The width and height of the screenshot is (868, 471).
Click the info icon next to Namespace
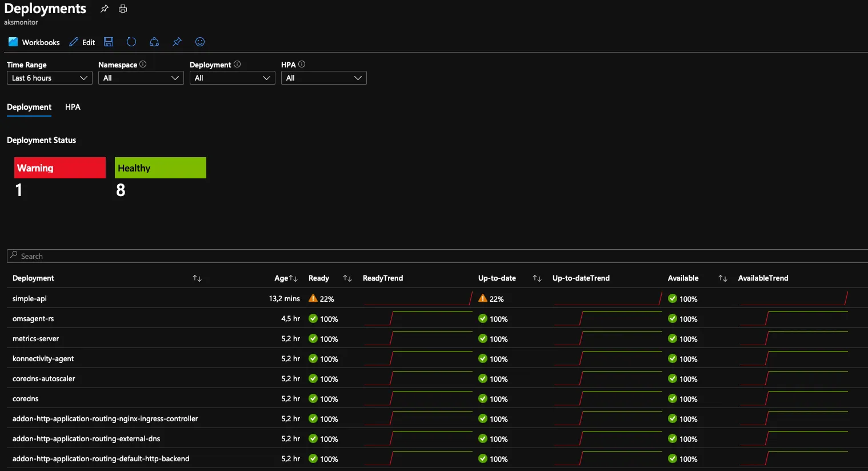pyautogui.click(x=143, y=64)
